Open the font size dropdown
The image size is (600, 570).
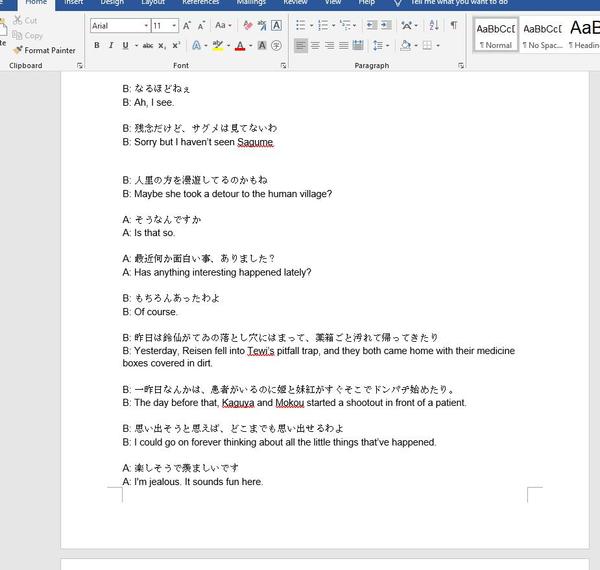coord(174,26)
